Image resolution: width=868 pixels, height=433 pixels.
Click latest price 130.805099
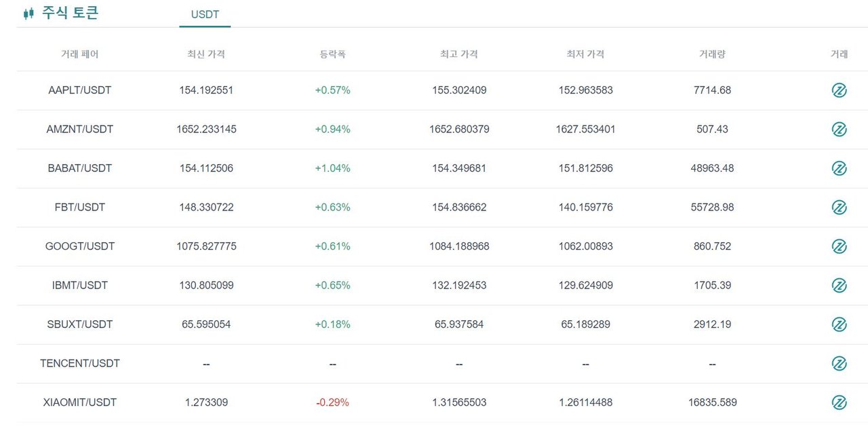(206, 285)
